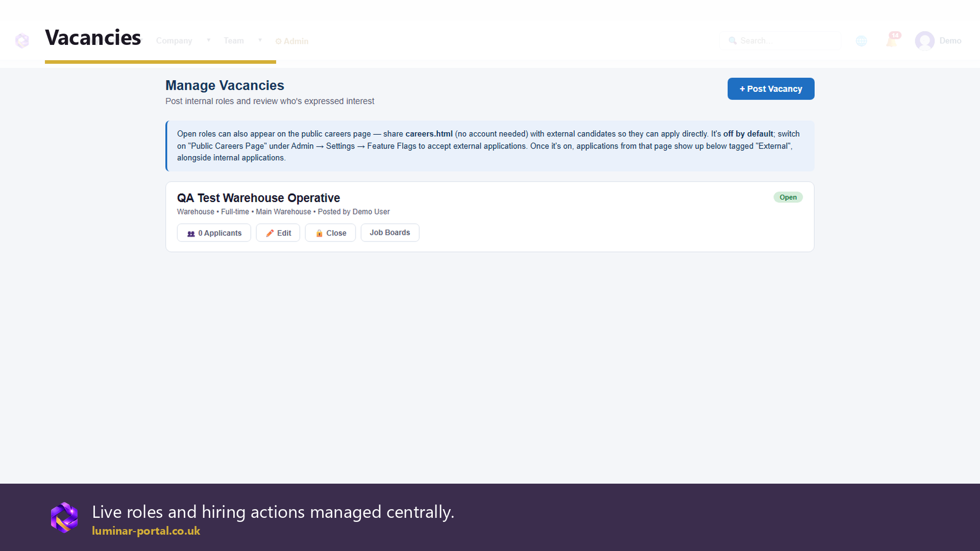Go to the Admin section
Viewport: 980px width, 551px height.
tap(292, 41)
